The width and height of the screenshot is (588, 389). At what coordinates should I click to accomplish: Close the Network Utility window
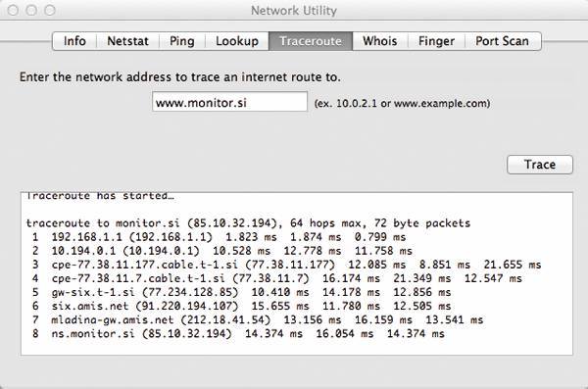pyautogui.click(x=13, y=10)
